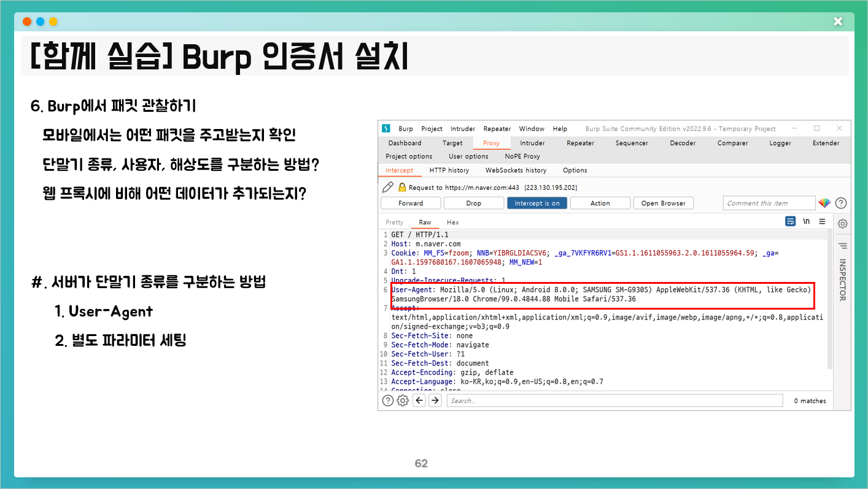Click the 'Sec-Fetch-Dest: document' line
Viewport: 868px width, 489px height.
pyautogui.click(x=440, y=363)
